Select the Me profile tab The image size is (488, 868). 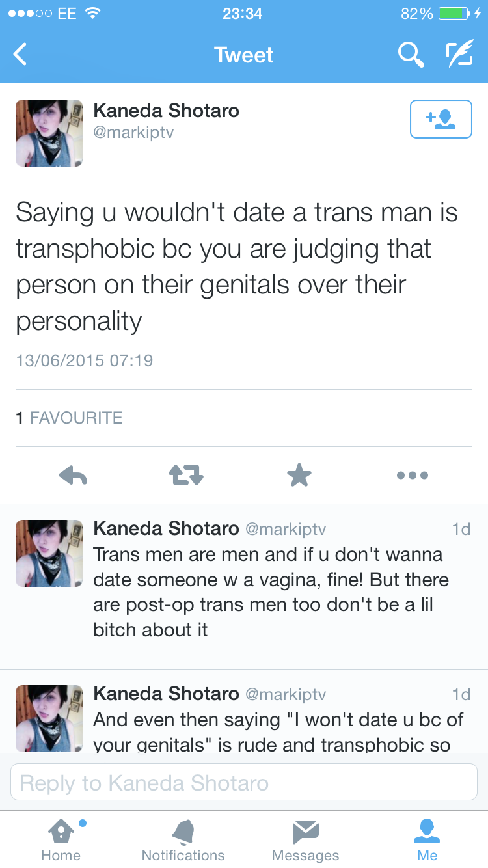coord(427,839)
